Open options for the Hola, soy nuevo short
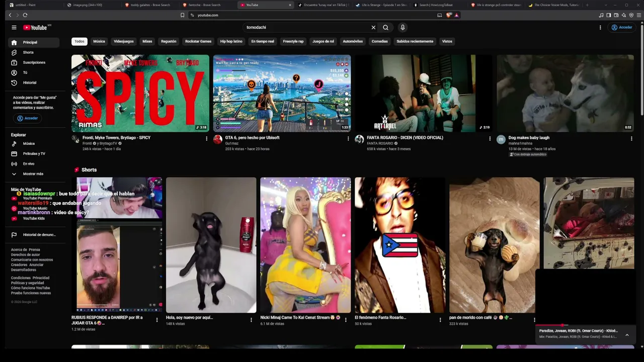 (251, 320)
